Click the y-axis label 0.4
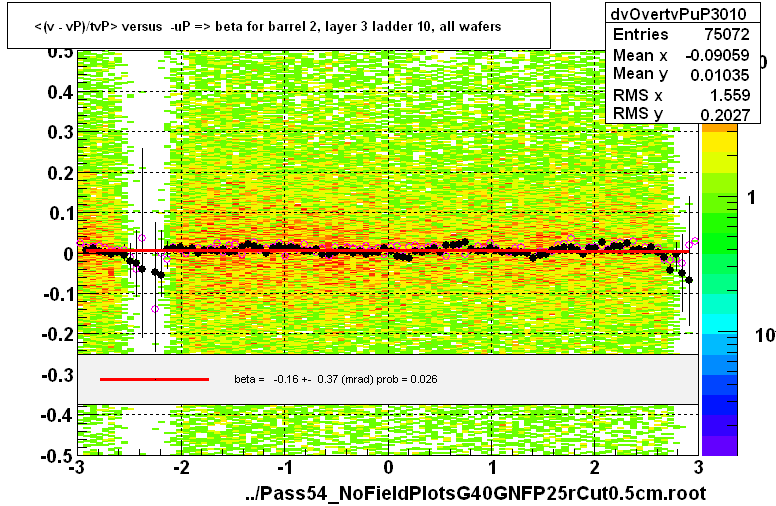The image size is (776, 506). coord(60,92)
